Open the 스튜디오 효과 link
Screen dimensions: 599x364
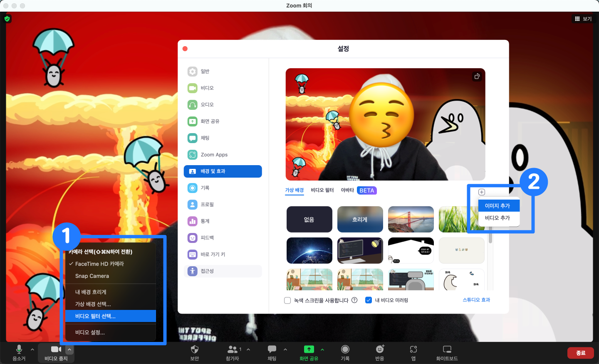pyautogui.click(x=476, y=300)
